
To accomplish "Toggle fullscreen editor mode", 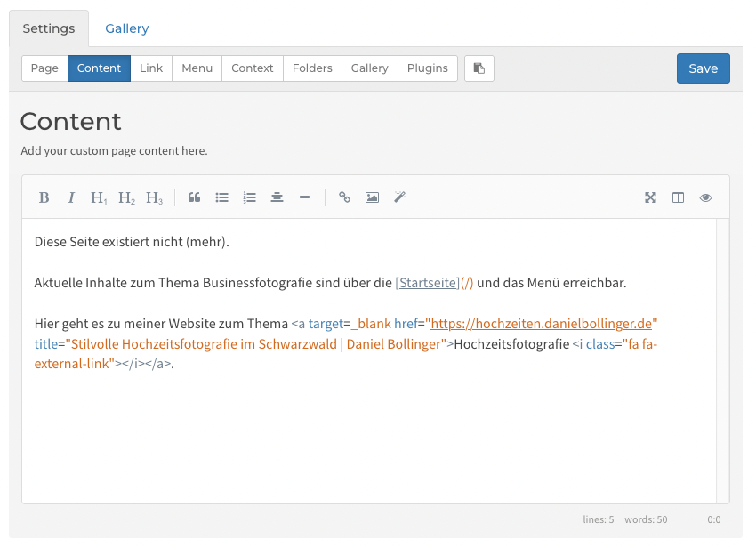I will (x=650, y=197).
